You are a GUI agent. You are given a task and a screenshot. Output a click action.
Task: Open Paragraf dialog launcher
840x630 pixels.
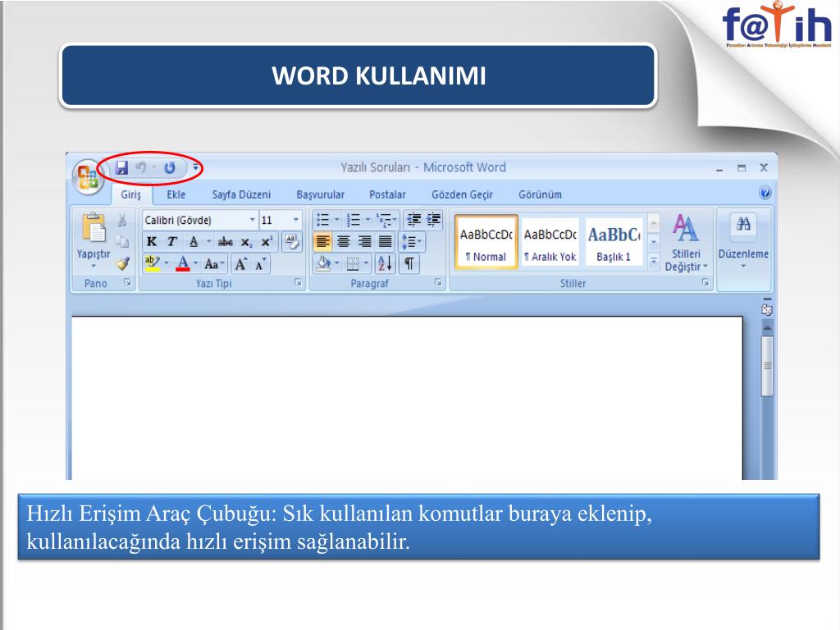[x=438, y=282]
